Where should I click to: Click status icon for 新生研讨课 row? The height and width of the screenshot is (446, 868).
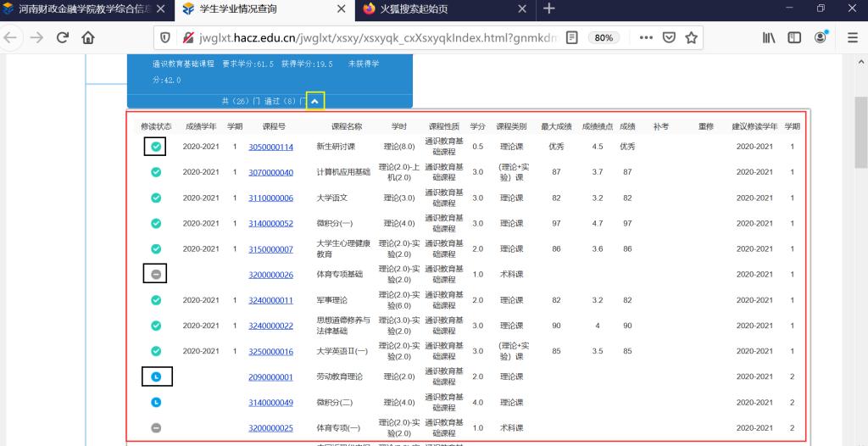coord(156,147)
